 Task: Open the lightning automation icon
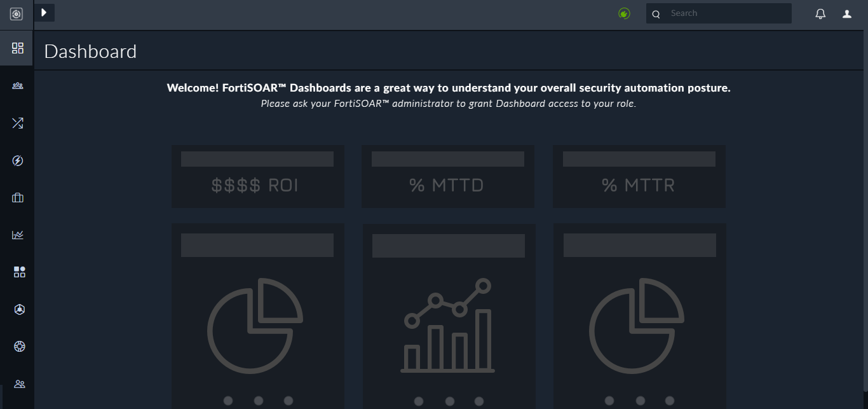pos(18,160)
